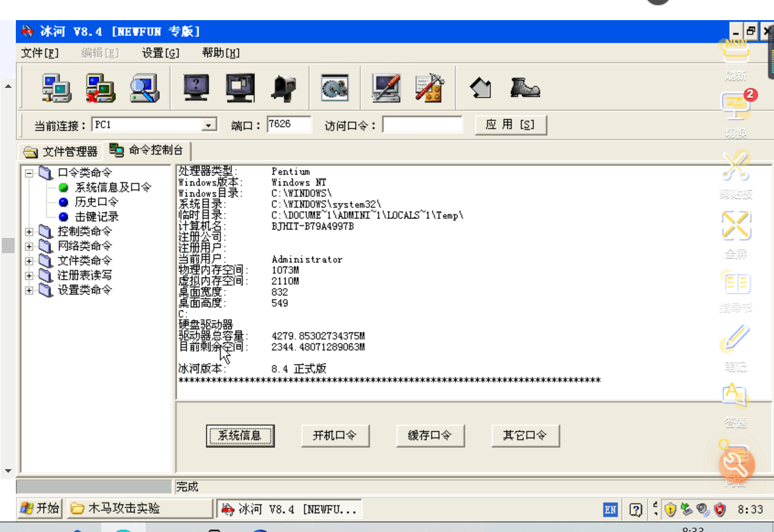Open the mailbox messenger toolbar icon

pyautogui.click(x=282, y=88)
